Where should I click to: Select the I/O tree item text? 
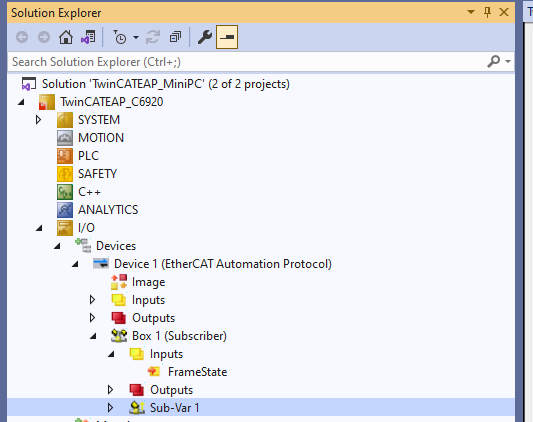click(86, 228)
